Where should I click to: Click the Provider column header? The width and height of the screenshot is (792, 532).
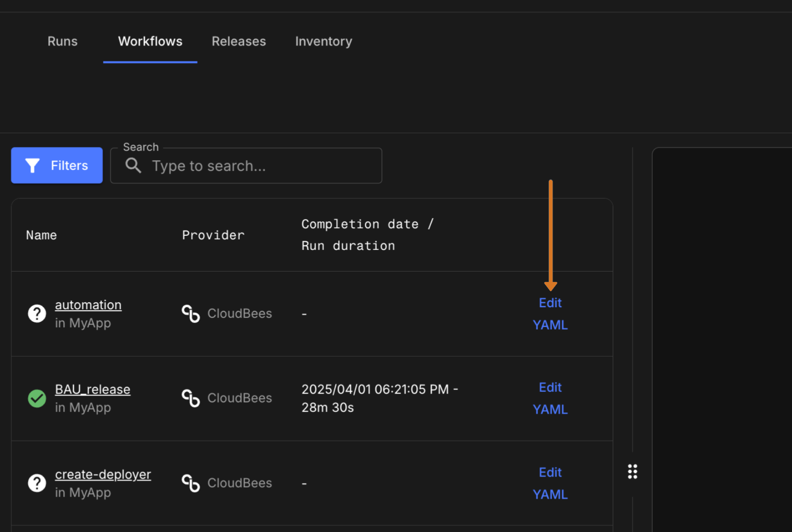[x=213, y=235]
